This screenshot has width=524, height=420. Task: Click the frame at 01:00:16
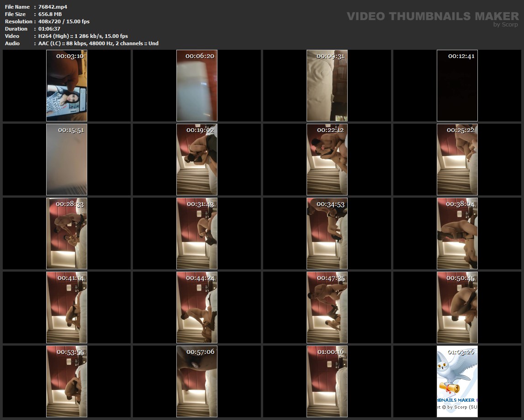327,381
